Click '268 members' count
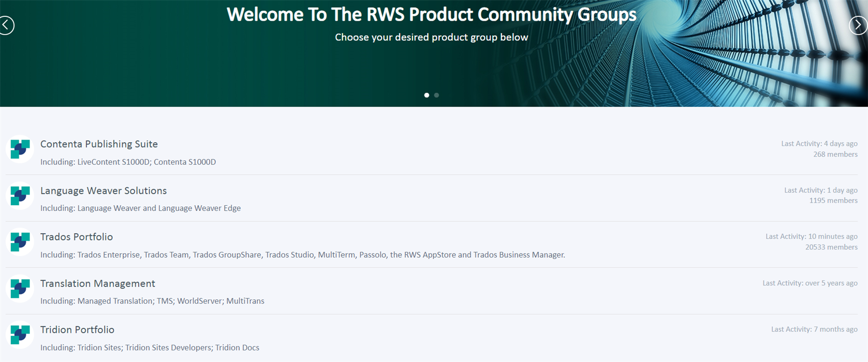 point(835,154)
